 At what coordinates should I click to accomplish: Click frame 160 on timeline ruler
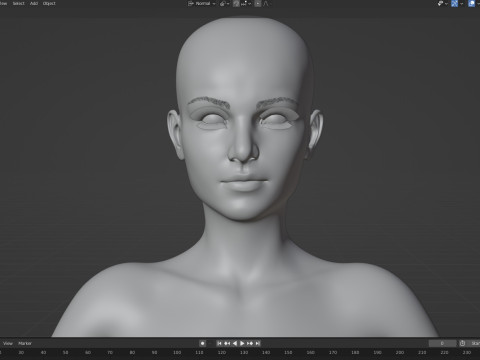[x=311, y=353]
